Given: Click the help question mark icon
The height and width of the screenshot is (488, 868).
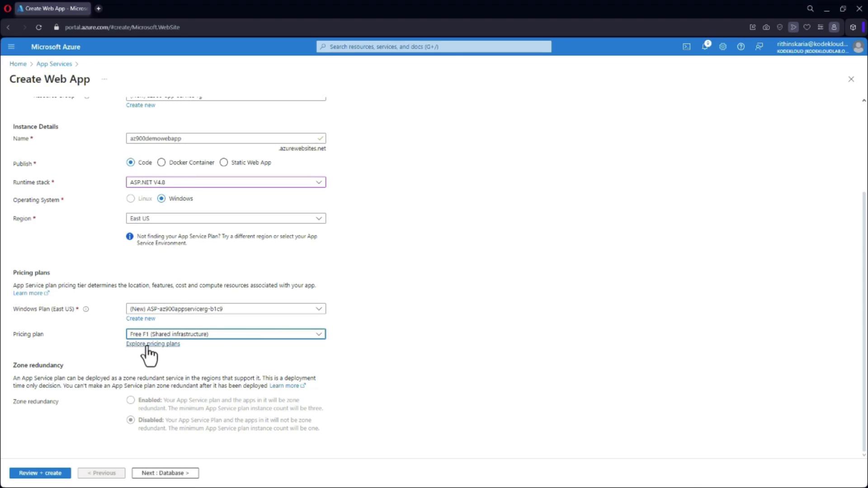Looking at the screenshot, I should point(741,47).
